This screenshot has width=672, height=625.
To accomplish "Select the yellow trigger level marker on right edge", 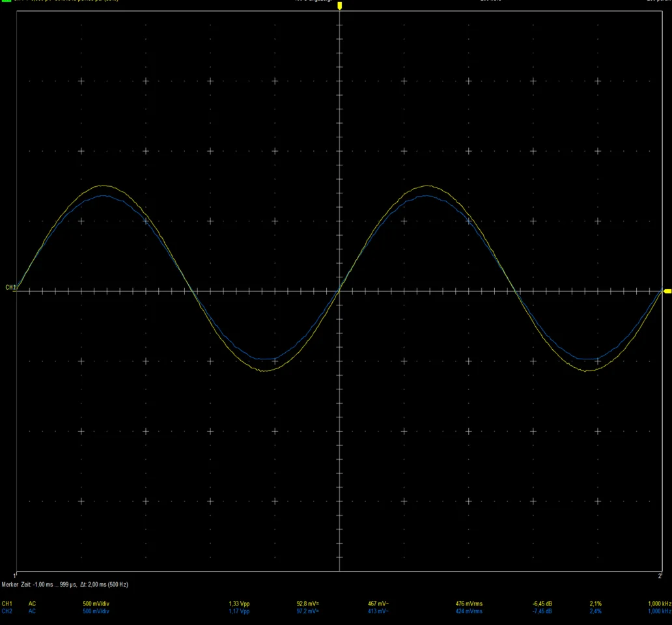I will 667,290.
